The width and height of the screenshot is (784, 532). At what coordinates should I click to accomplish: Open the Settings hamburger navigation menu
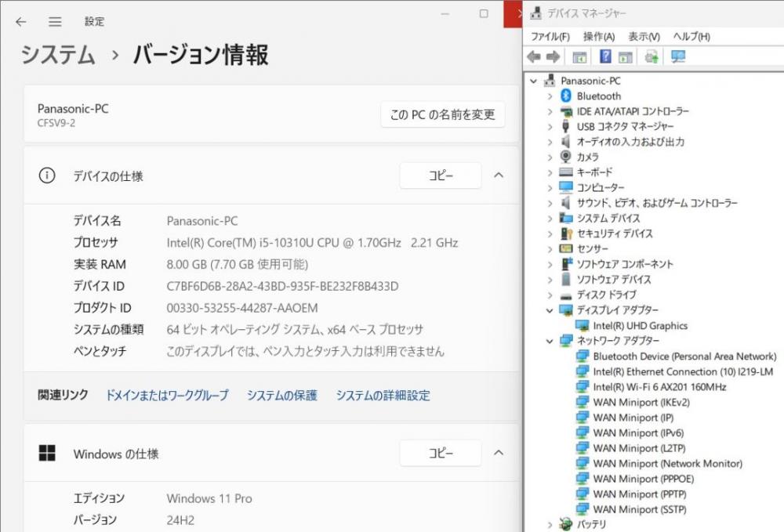tap(55, 21)
